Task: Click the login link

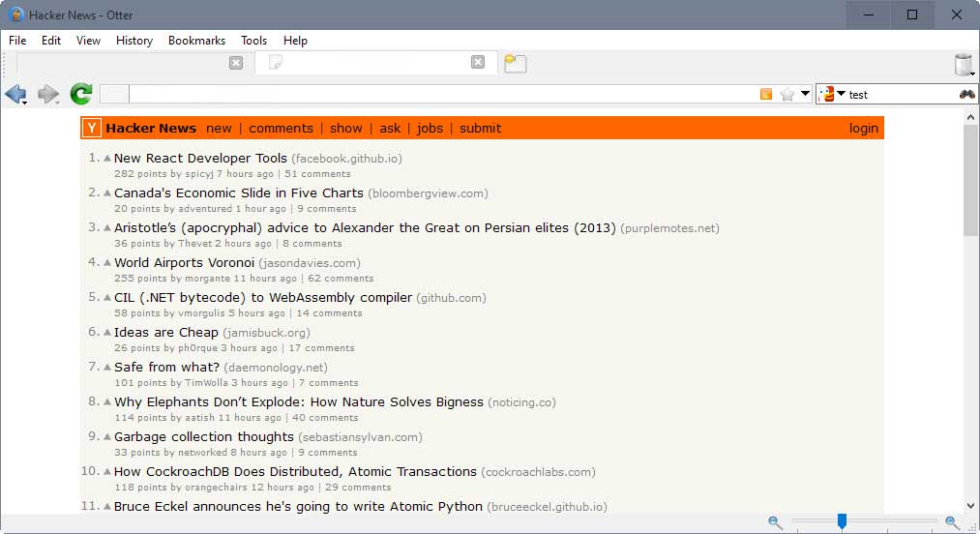Action: pyautogui.click(x=863, y=129)
